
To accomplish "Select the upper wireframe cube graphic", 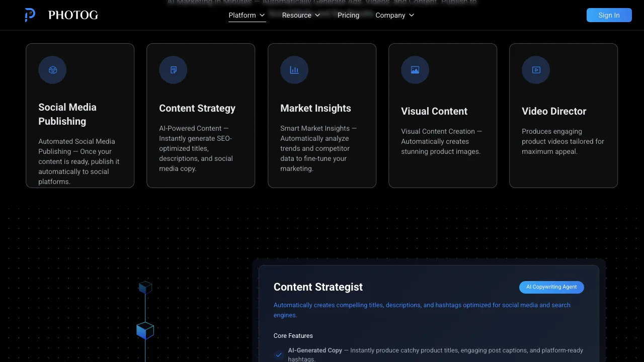I will coord(145,288).
